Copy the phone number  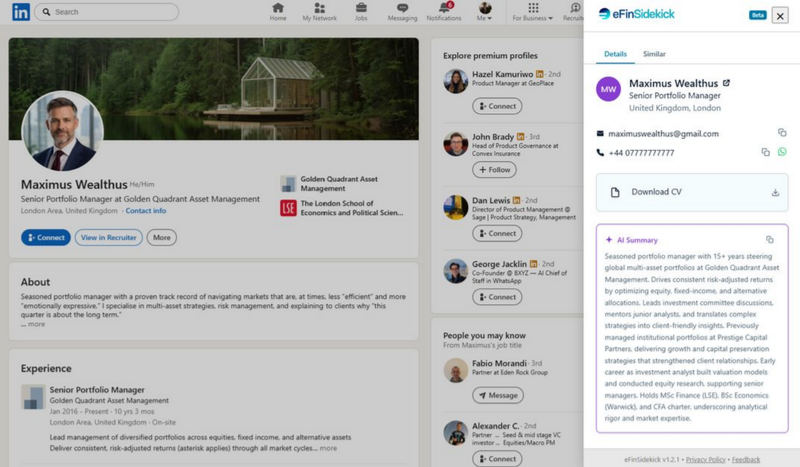click(765, 152)
